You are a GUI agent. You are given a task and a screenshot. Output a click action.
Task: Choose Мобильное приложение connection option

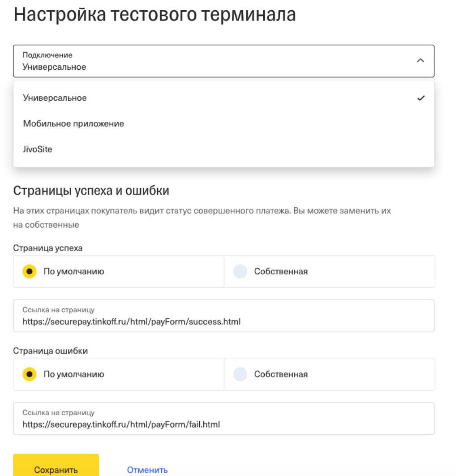73,123
